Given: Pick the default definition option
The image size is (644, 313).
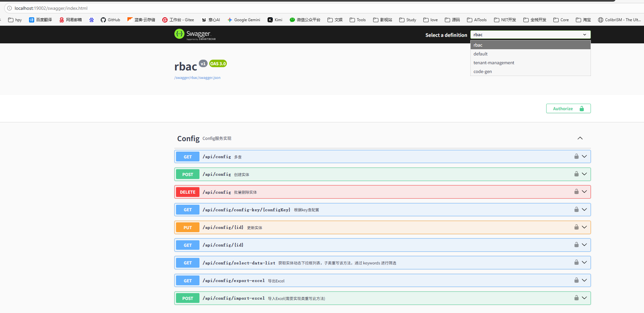Looking at the screenshot, I should (480, 54).
